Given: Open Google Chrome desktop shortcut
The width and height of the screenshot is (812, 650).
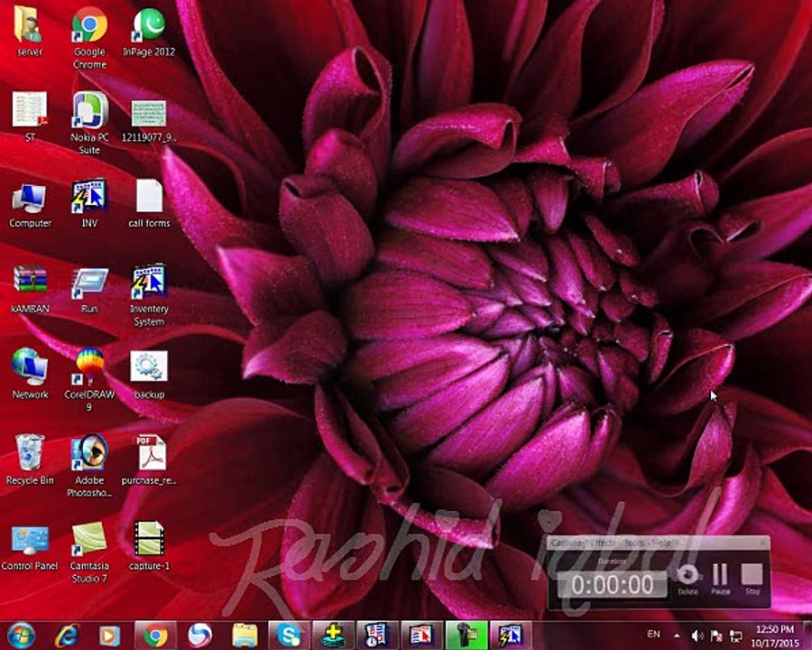Looking at the screenshot, I should [x=89, y=37].
